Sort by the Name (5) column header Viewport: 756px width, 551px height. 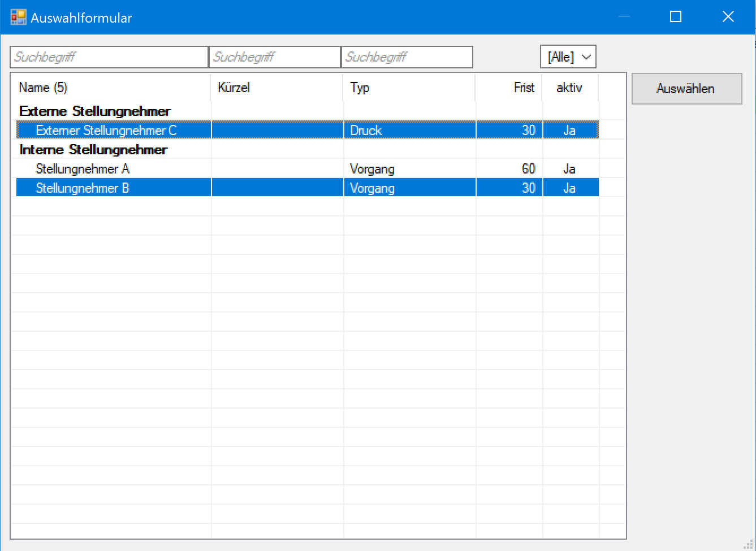point(111,88)
